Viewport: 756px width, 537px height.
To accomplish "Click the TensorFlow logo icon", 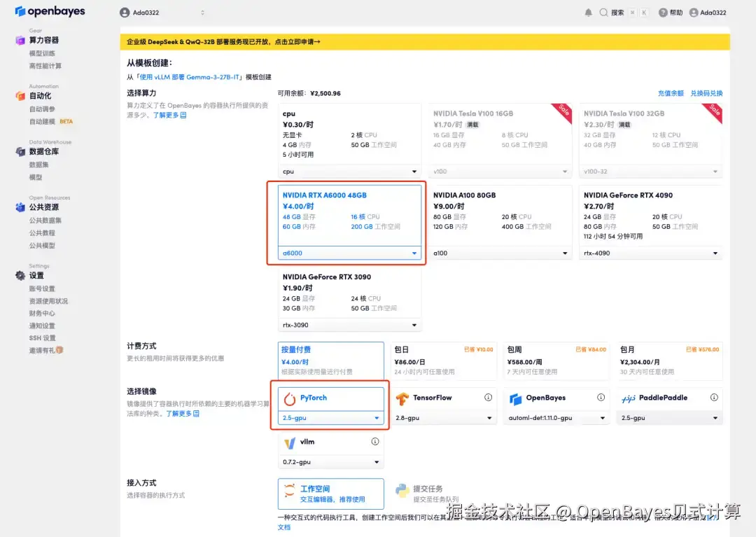I will (402, 398).
